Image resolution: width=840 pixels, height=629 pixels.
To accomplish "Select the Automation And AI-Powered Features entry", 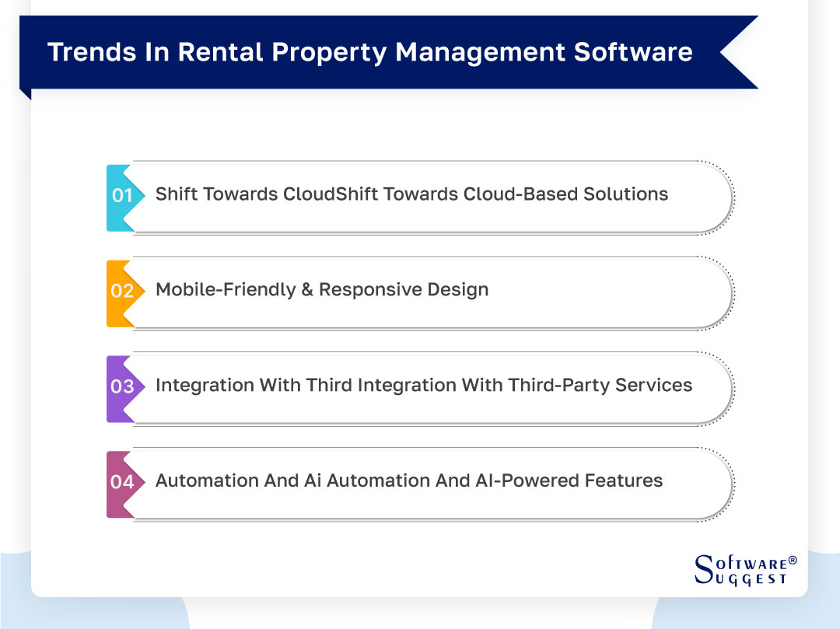I will pyautogui.click(x=420, y=482).
